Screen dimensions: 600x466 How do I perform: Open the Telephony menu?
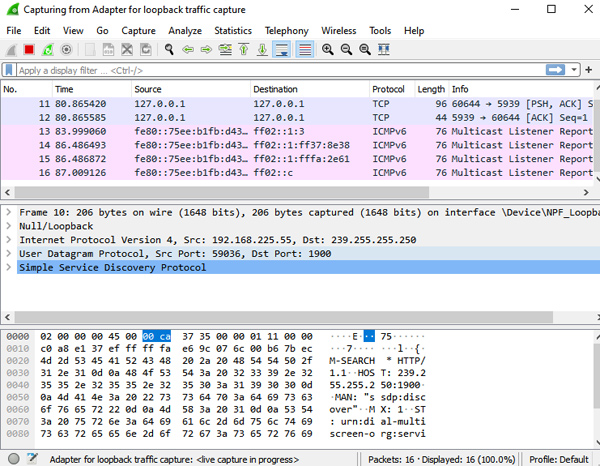[286, 31]
